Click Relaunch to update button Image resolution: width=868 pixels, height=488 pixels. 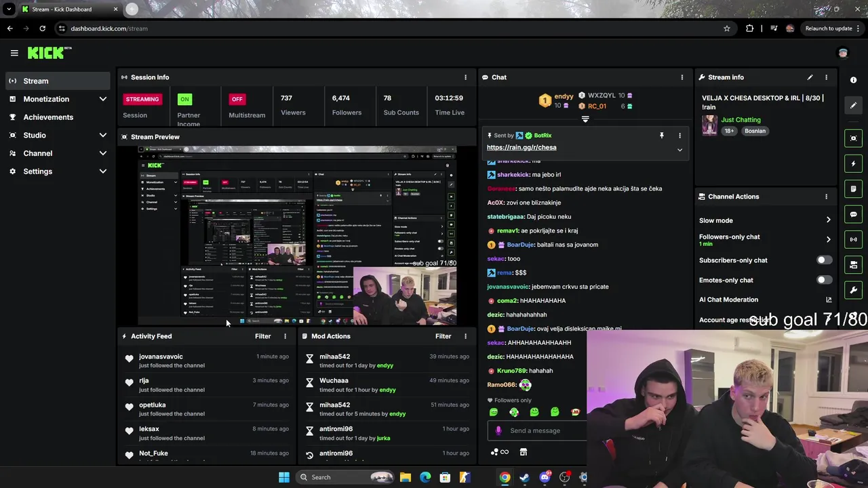(829, 28)
